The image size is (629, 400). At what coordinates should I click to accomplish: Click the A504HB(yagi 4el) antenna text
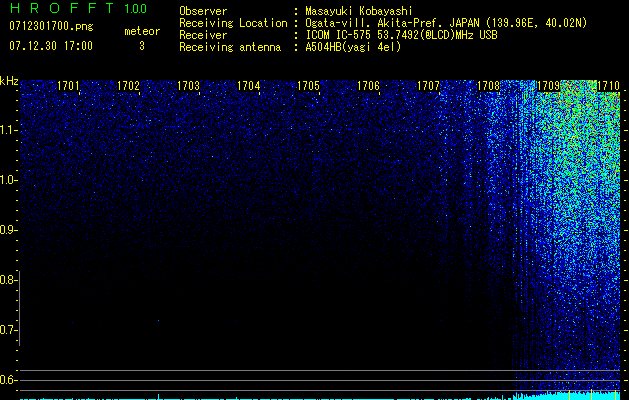(353, 47)
